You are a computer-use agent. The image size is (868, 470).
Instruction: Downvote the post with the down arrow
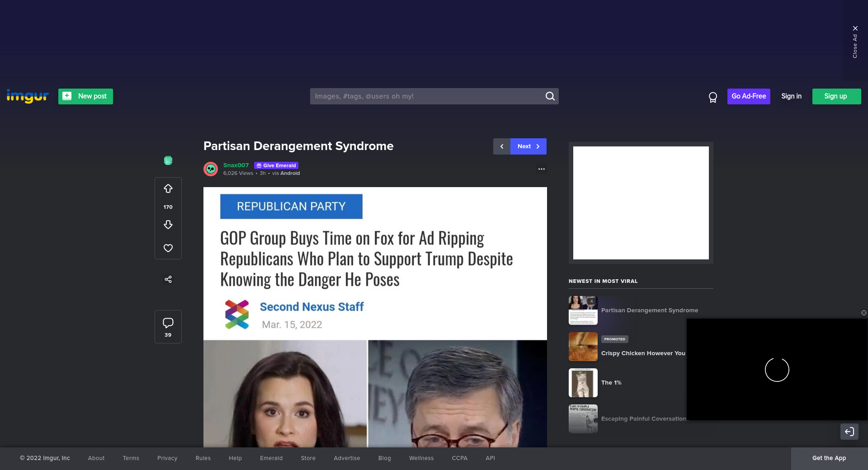[168, 225]
